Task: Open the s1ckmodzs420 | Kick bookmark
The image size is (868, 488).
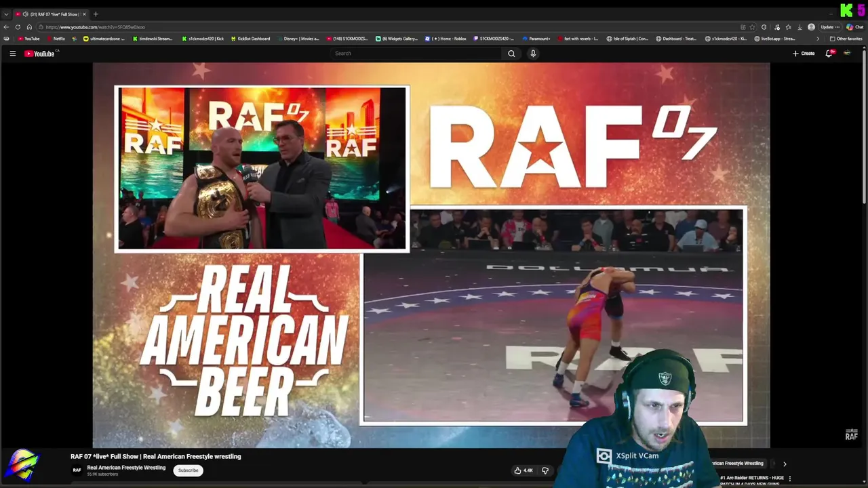Action: (x=203, y=39)
